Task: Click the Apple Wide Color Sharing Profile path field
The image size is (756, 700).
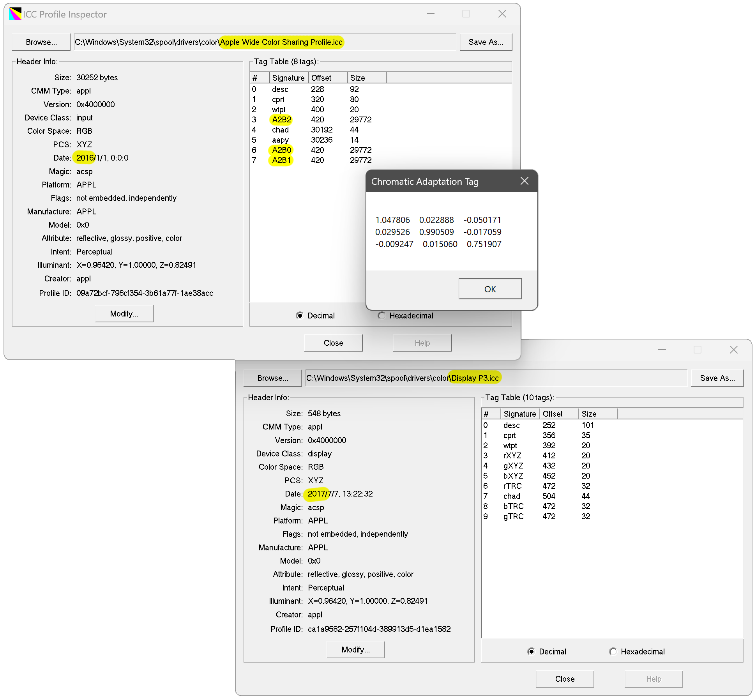Action: [x=265, y=42]
